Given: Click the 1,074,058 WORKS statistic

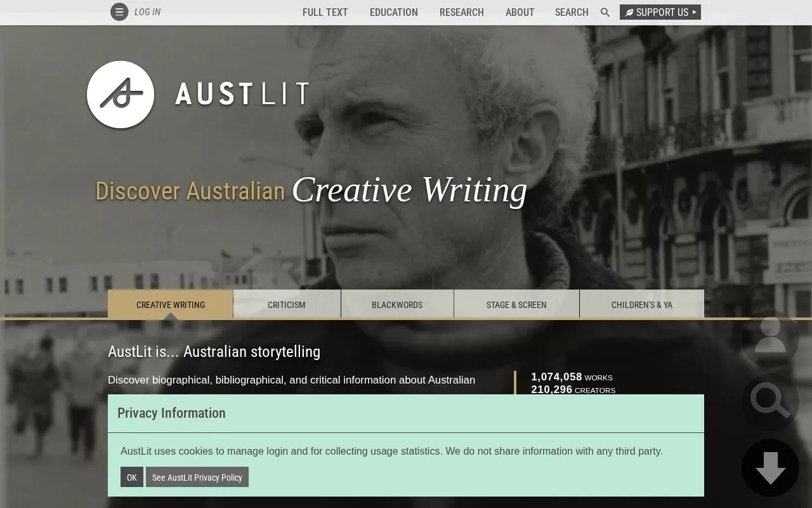Looking at the screenshot, I should 572,377.
